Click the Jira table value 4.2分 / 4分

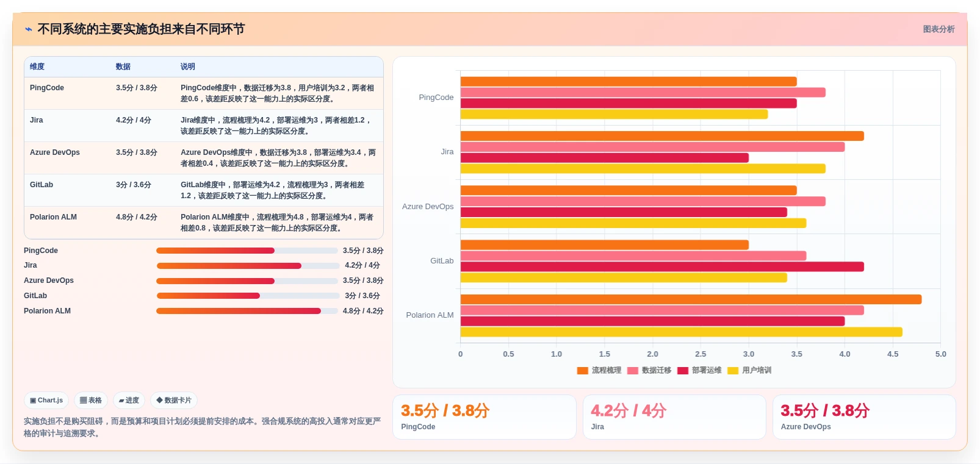tap(134, 120)
